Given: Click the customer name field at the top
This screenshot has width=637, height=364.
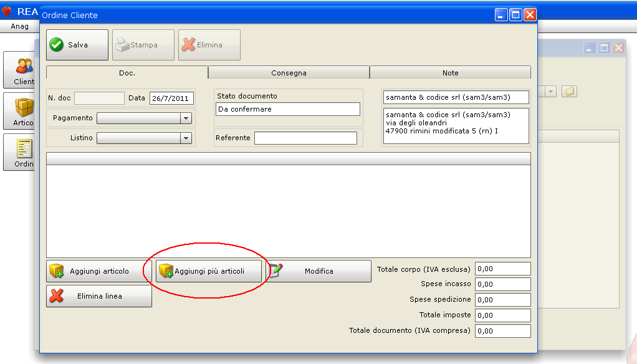Looking at the screenshot, I should pyautogui.click(x=456, y=97).
